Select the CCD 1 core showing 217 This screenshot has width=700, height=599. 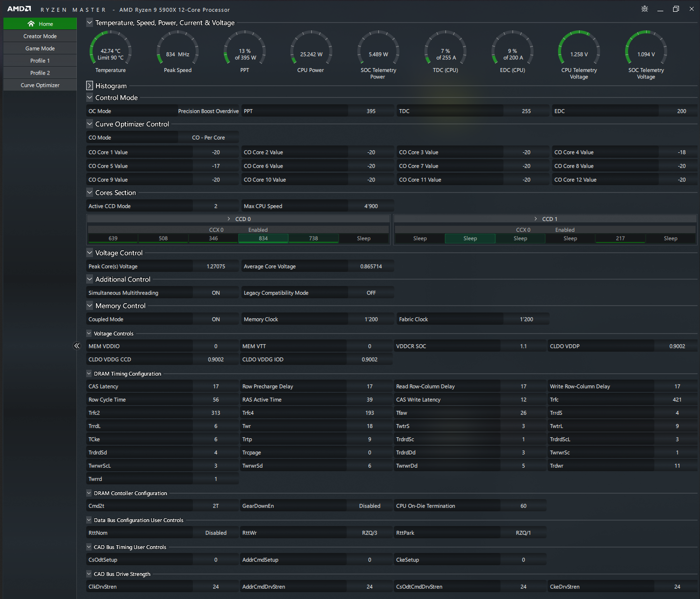point(620,239)
